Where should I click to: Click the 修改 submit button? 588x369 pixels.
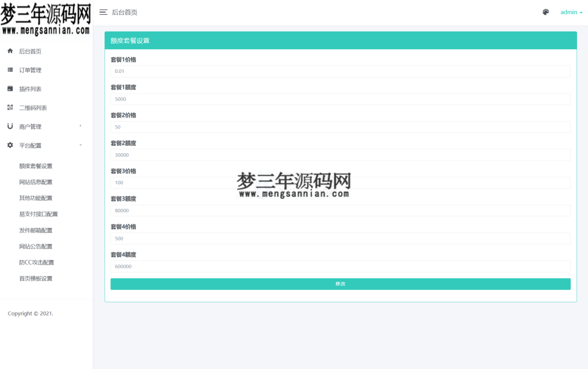[x=341, y=284]
